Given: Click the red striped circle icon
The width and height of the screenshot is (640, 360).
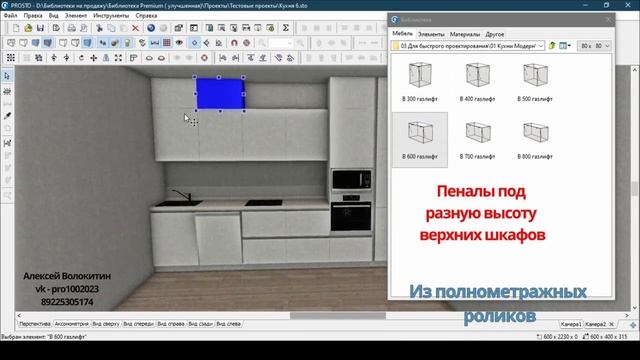Looking at the screenshot, I should [247, 43].
